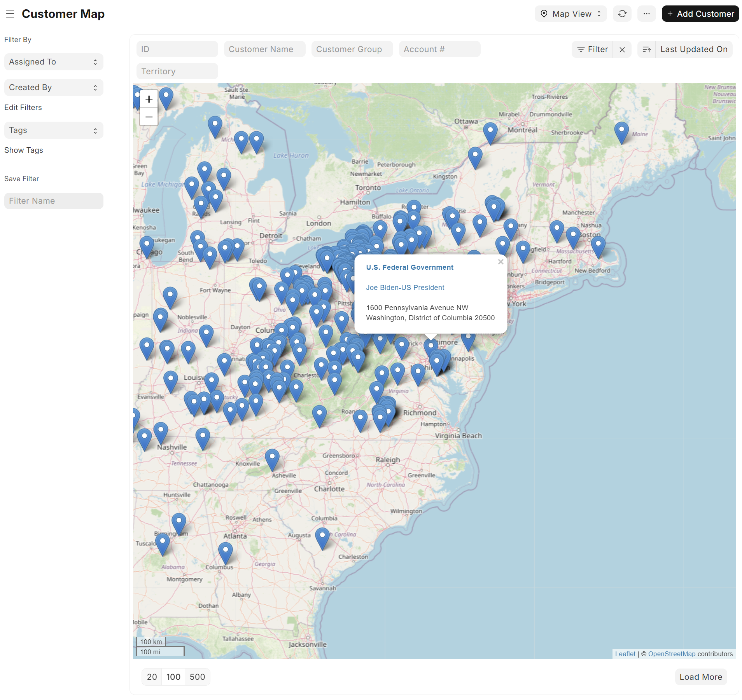This screenshot has height=700, width=742.
Task: Click the Show Tags link
Action: 24,150
